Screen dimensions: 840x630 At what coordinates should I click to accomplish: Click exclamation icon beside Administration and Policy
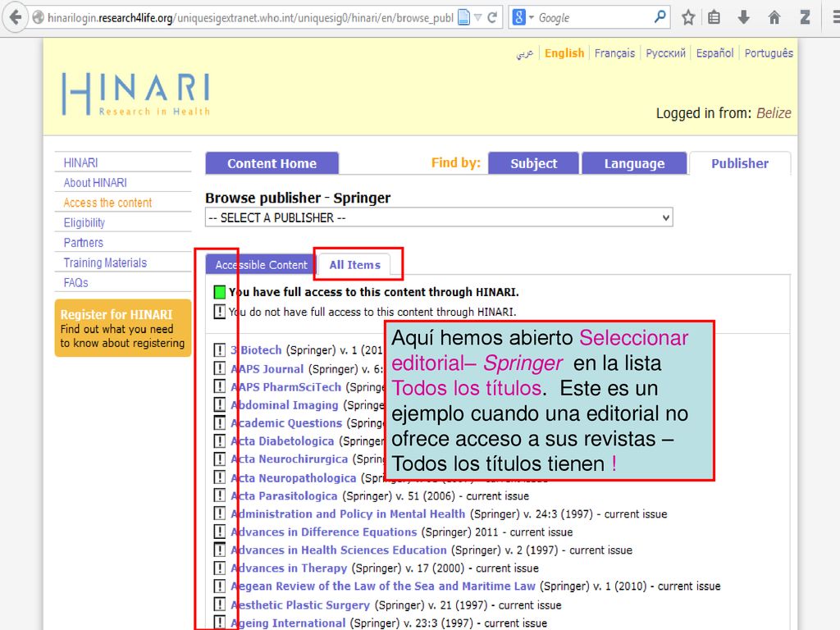(219, 514)
